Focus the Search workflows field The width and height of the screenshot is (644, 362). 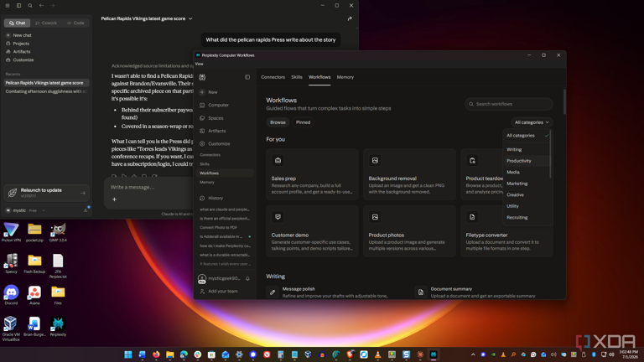(x=508, y=104)
